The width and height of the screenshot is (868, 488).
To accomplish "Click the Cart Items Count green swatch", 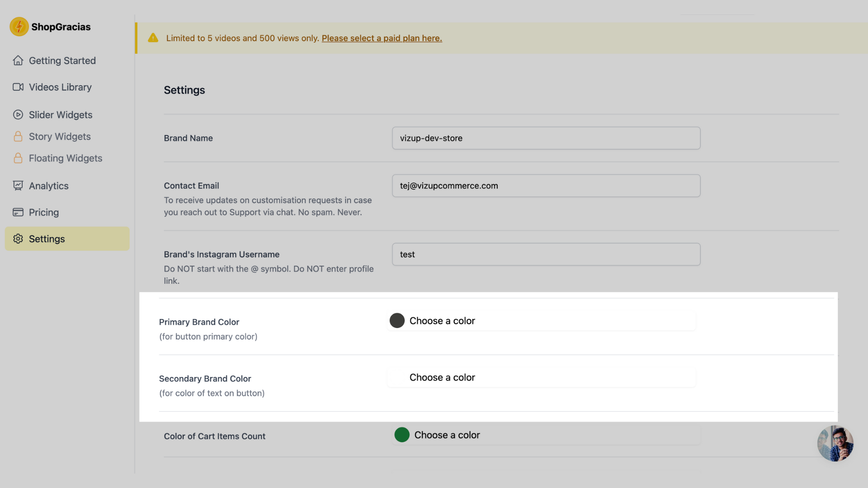I will point(402,435).
